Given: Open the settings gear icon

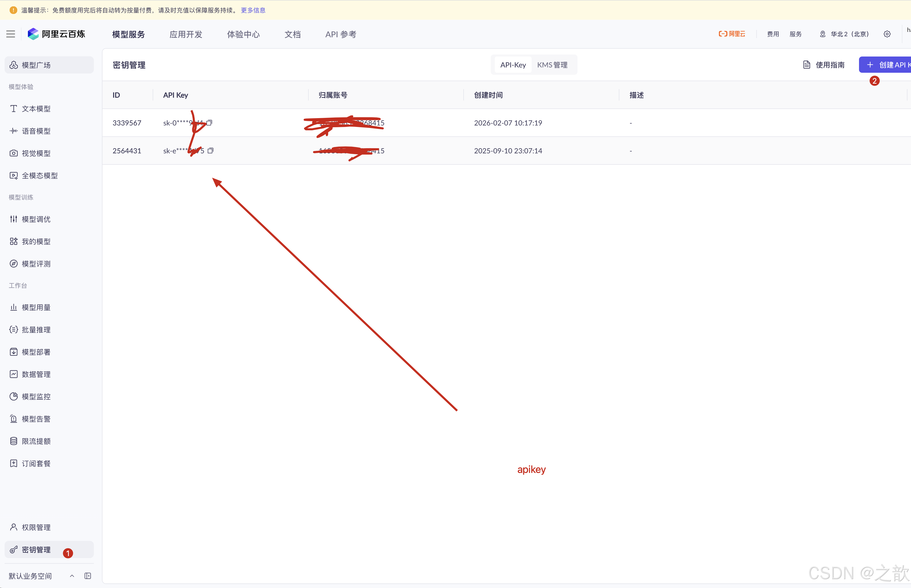Looking at the screenshot, I should point(887,34).
